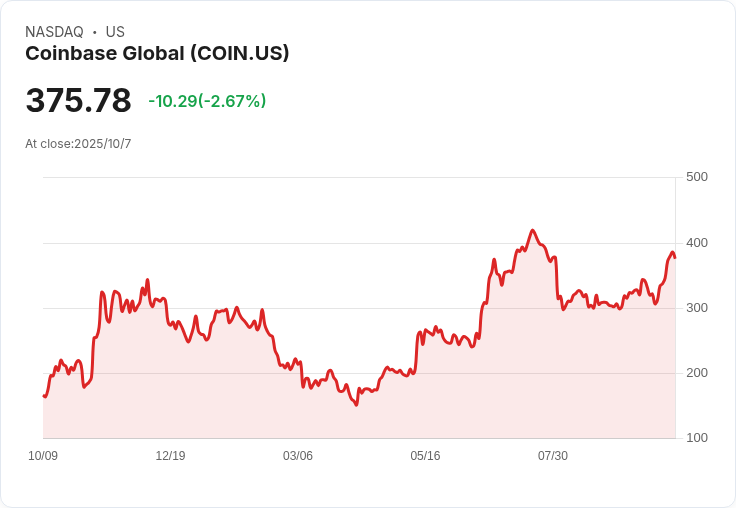Select the -10.29(-2.67%) price change text
This screenshot has width=736, height=508.
[207, 101]
